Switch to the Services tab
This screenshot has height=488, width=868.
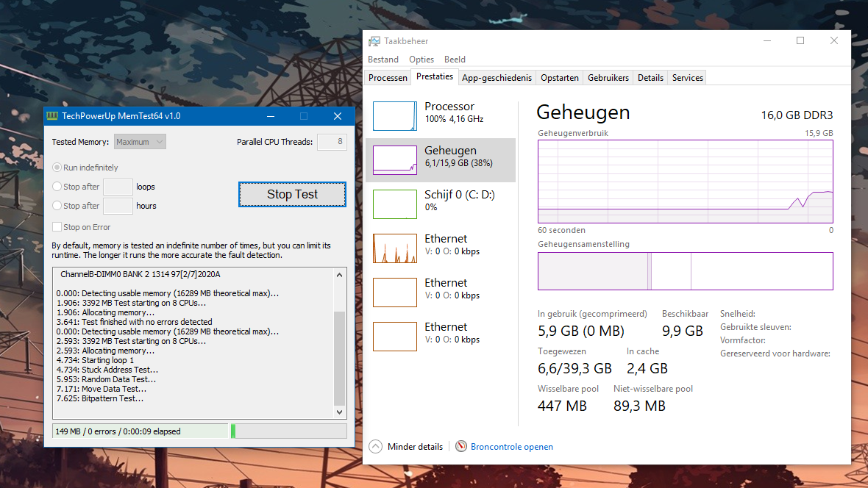688,77
